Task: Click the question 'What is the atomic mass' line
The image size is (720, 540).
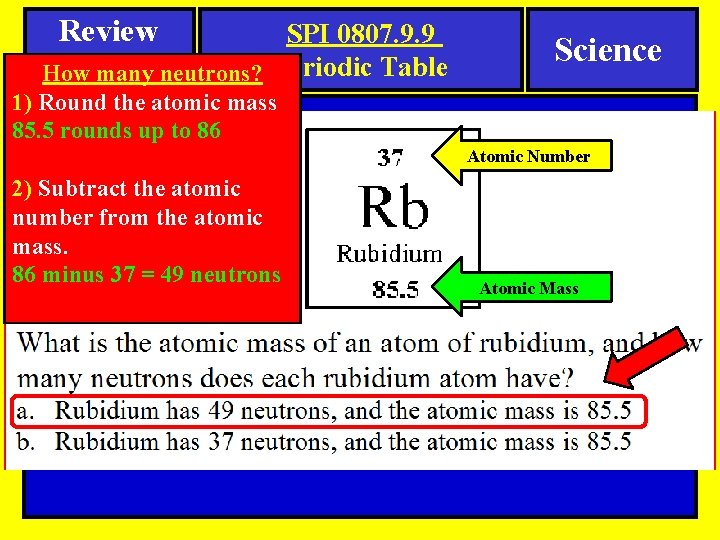Action: point(360,343)
